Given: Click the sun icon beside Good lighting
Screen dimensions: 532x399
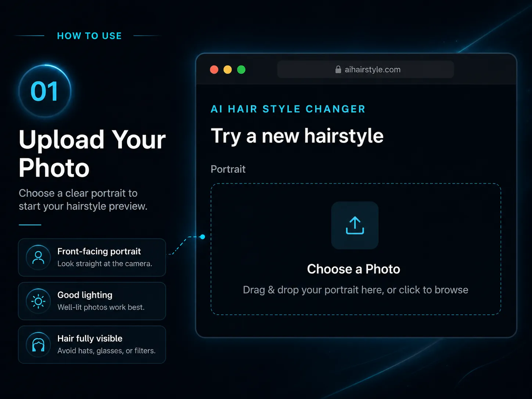Looking at the screenshot, I should click(x=38, y=301).
